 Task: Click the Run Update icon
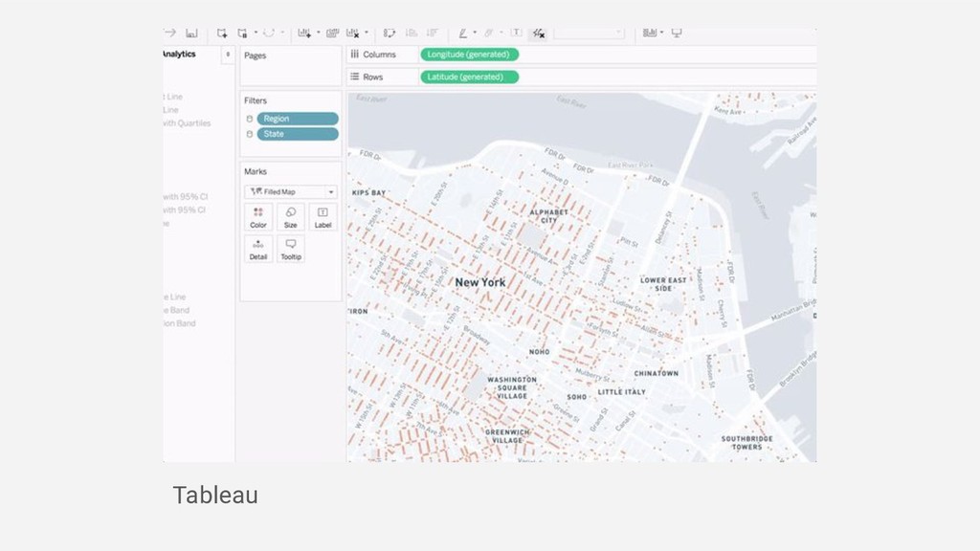(269, 33)
